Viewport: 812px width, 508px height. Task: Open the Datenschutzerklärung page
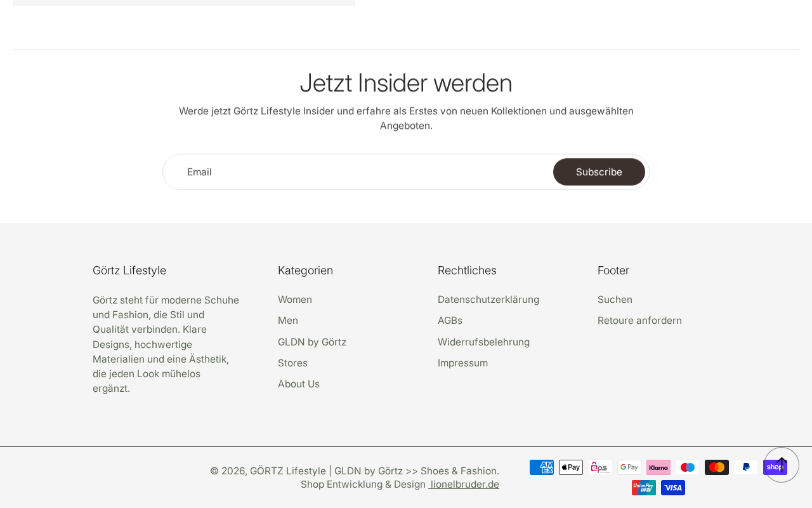(x=488, y=300)
